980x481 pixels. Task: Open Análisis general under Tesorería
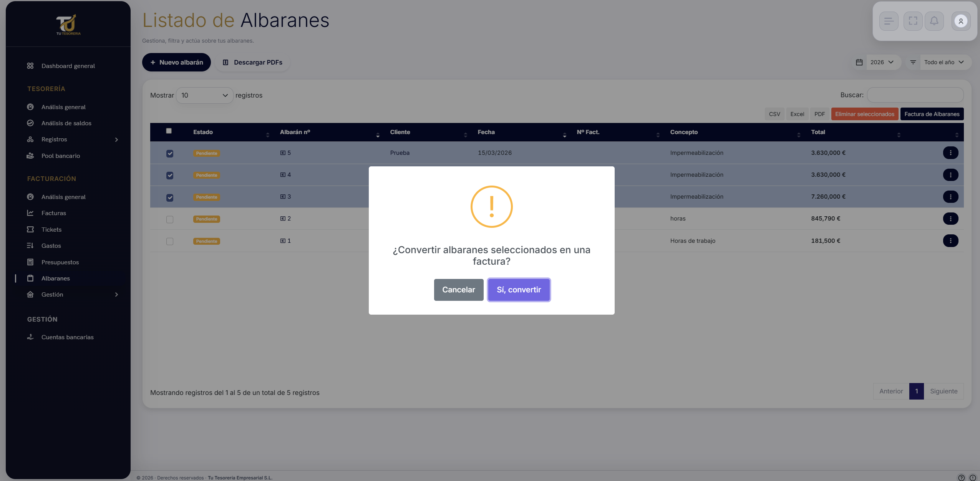[63, 107]
